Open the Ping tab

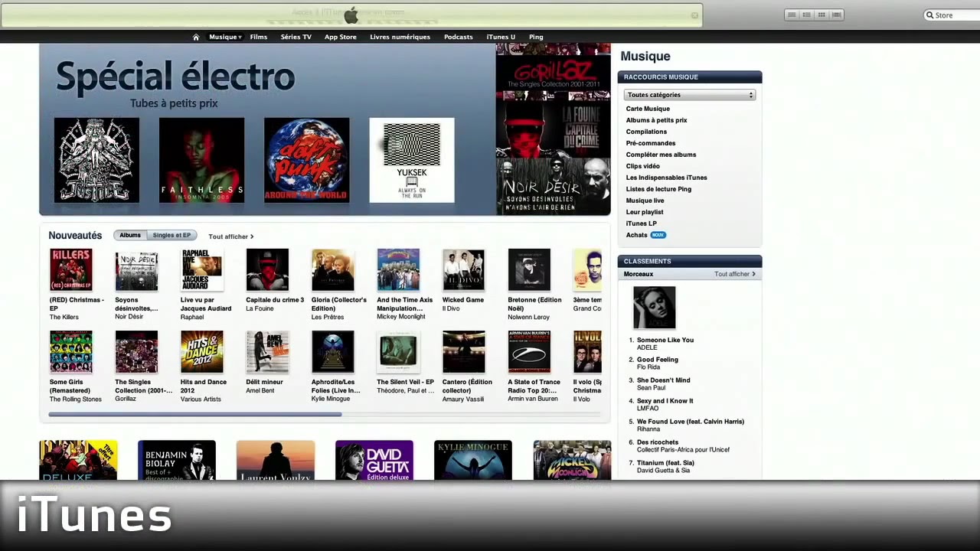coord(536,37)
